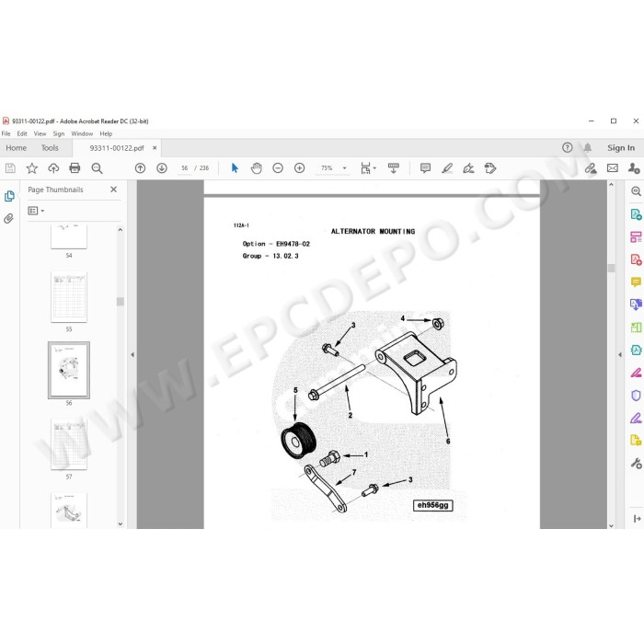The width and height of the screenshot is (644, 644).
Task: Click the document vertical scrollbar thumb
Action: [x=611, y=268]
